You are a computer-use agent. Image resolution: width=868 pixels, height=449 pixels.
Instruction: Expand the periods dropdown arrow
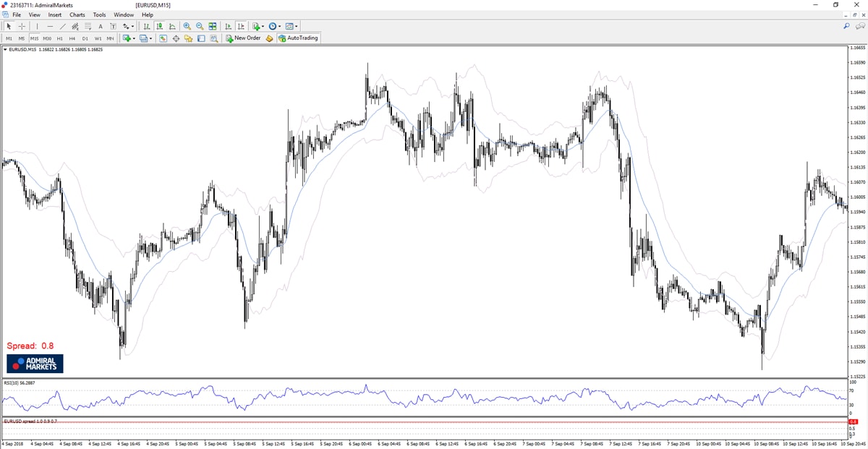280,26
